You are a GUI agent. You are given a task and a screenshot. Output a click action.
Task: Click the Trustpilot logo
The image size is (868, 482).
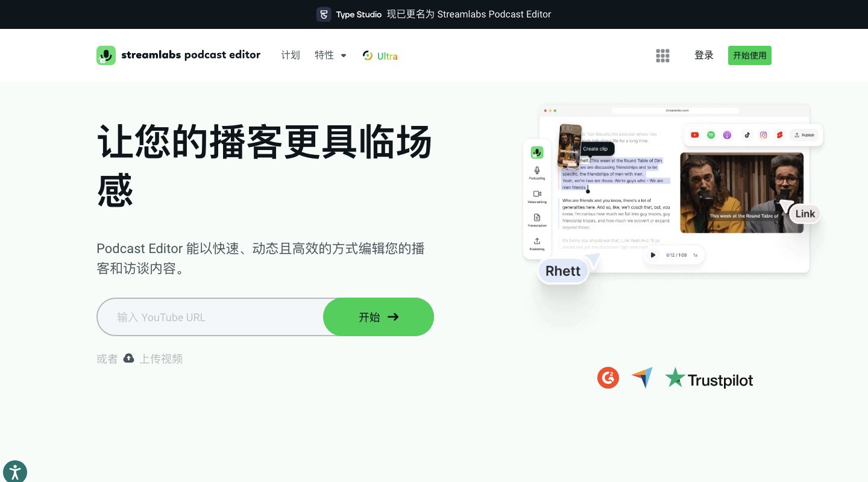pyautogui.click(x=709, y=378)
